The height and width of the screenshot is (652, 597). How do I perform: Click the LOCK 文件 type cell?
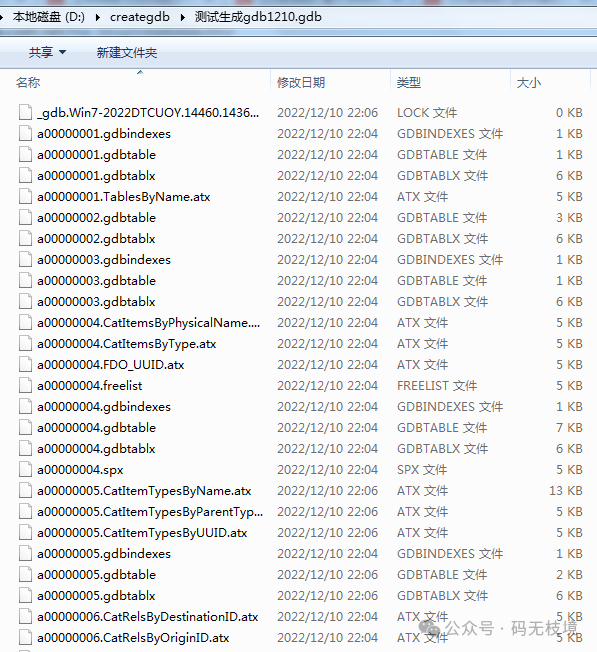[427, 113]
